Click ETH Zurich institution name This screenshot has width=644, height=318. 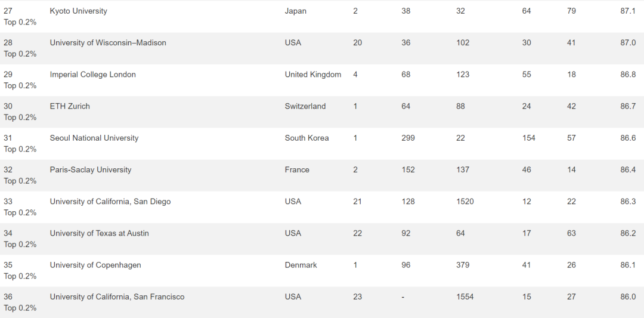coord(70,106)
